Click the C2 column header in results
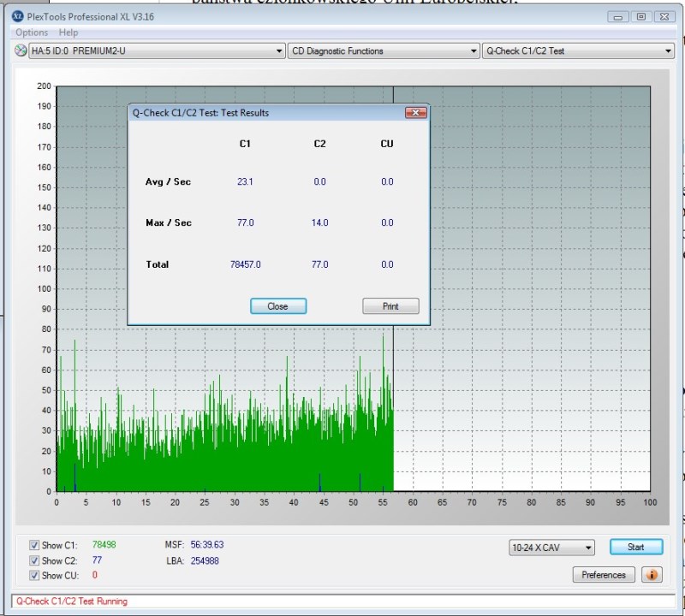The width and height of the screenshot is (685, 616). coord(319,144)
